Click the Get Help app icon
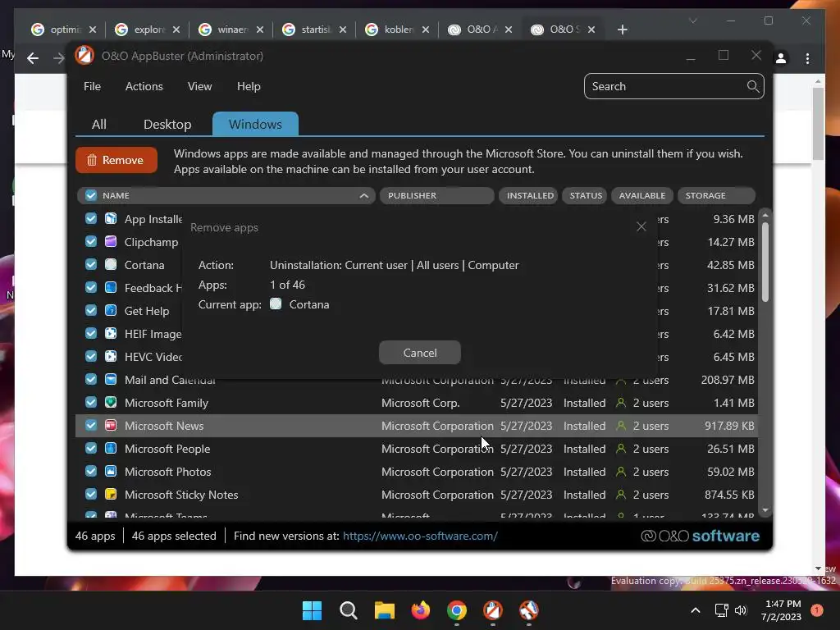840x630 pixels. pyautogui.click(x=111, y=311)
